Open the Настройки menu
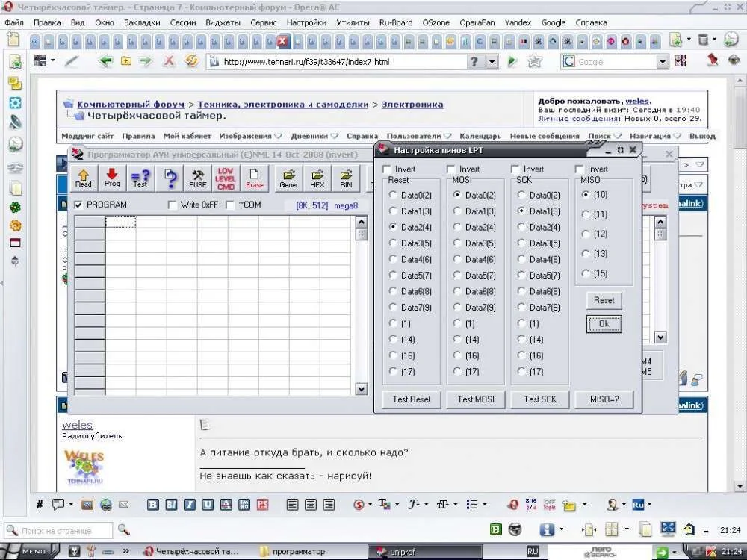The height and width of the screenshot is (560, 747). point(306,22)
